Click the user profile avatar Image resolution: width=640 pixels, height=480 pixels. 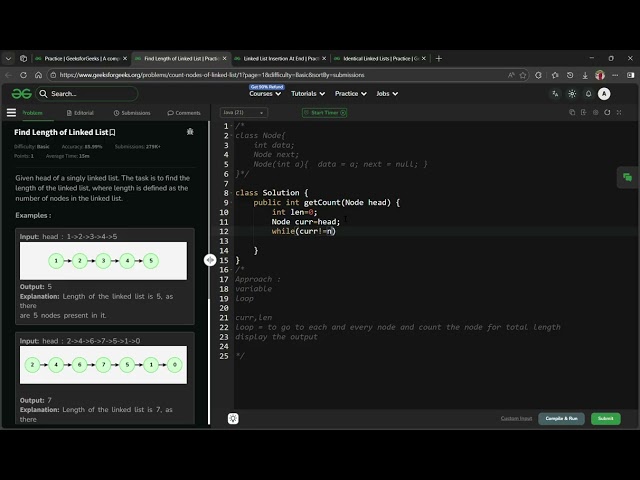point(604,94)
